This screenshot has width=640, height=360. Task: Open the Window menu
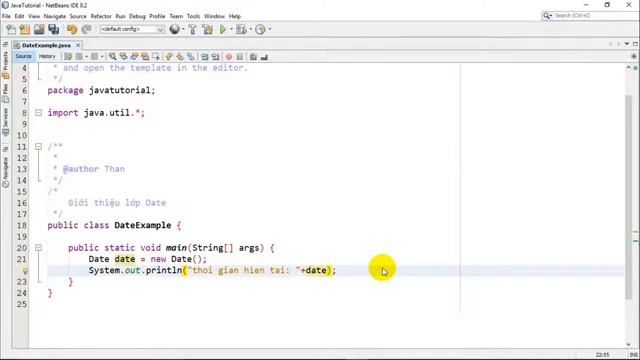click(214, 16)
